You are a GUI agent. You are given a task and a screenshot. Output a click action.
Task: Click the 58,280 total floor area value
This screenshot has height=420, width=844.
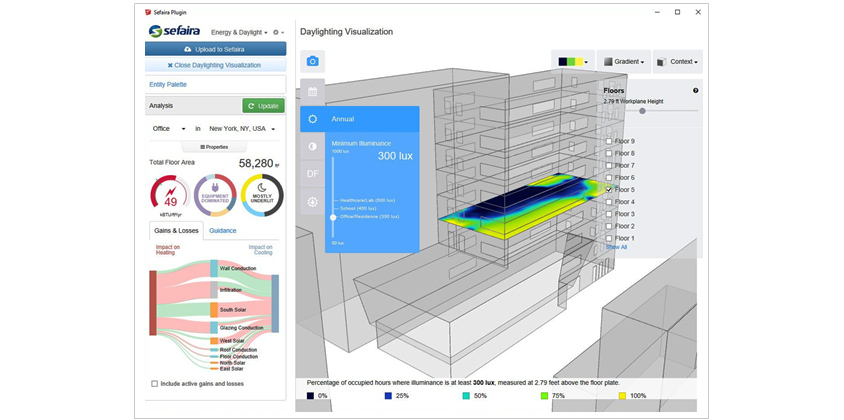tap(256, 164)
